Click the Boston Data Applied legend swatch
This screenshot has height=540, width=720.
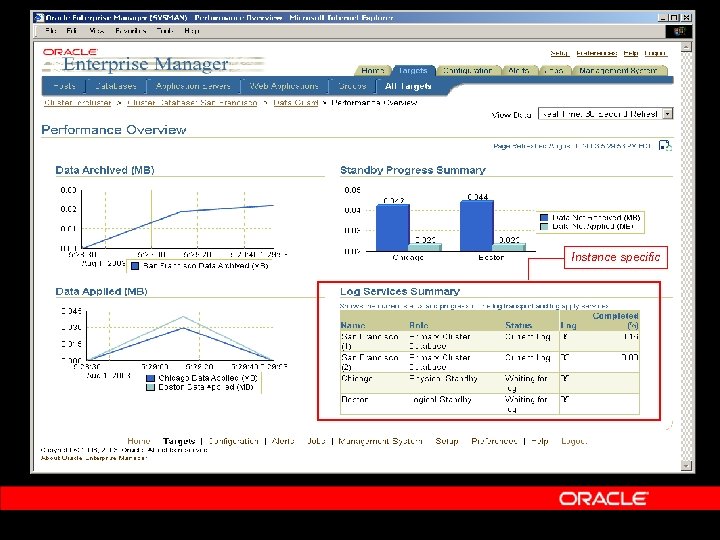(150, 387)
